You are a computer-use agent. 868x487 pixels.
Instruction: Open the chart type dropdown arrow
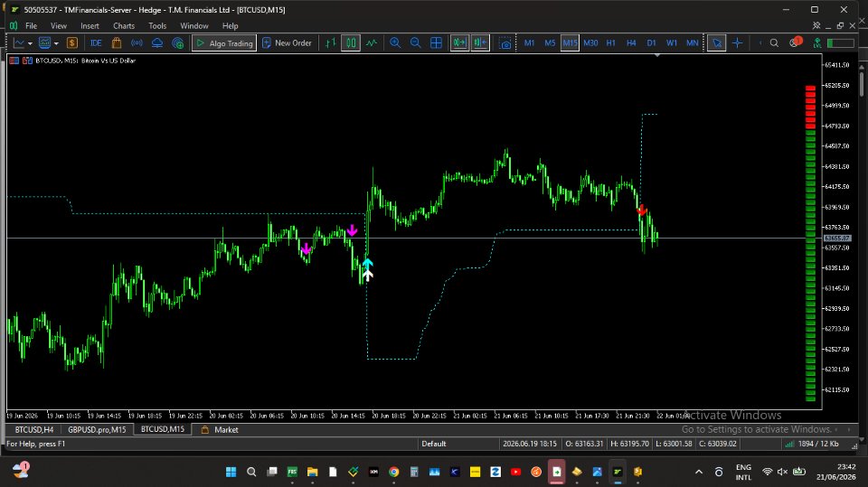30,43
